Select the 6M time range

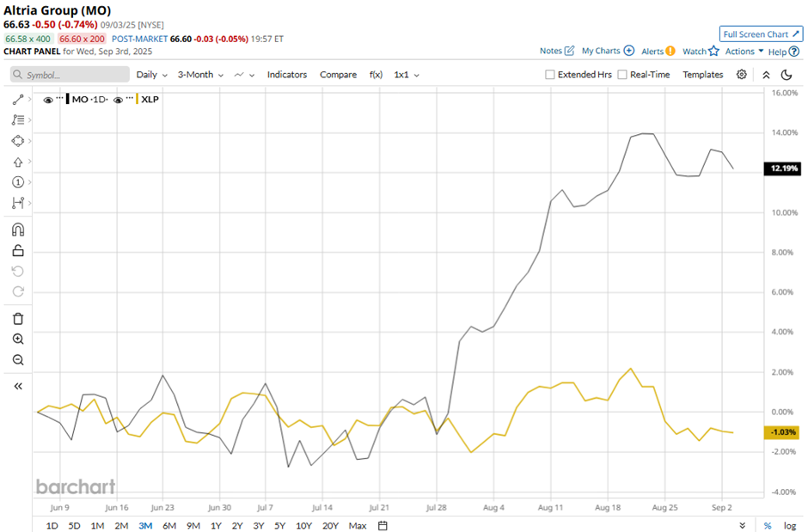pos(169,525)
